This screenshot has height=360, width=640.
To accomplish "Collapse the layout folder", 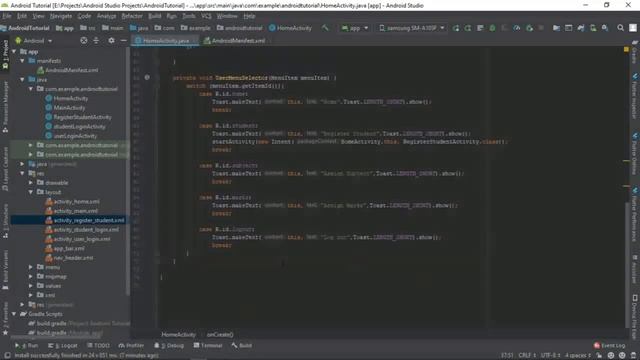I will click(x=31, y=192).
